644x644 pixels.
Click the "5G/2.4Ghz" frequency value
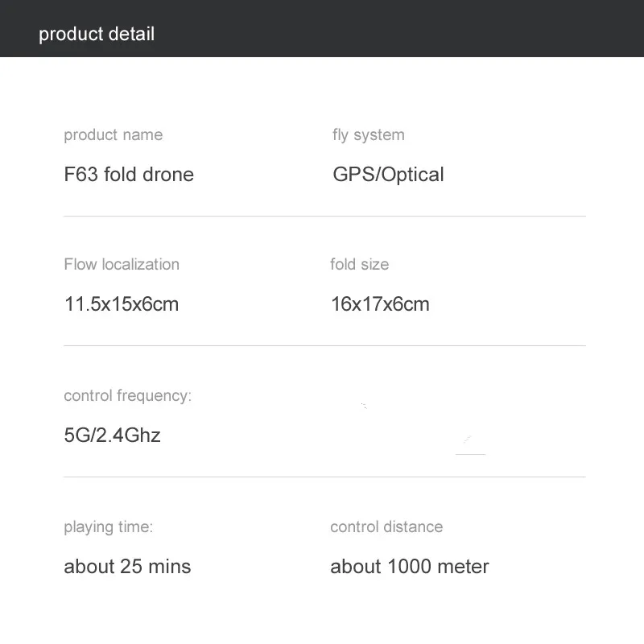(x=112, y=436)
